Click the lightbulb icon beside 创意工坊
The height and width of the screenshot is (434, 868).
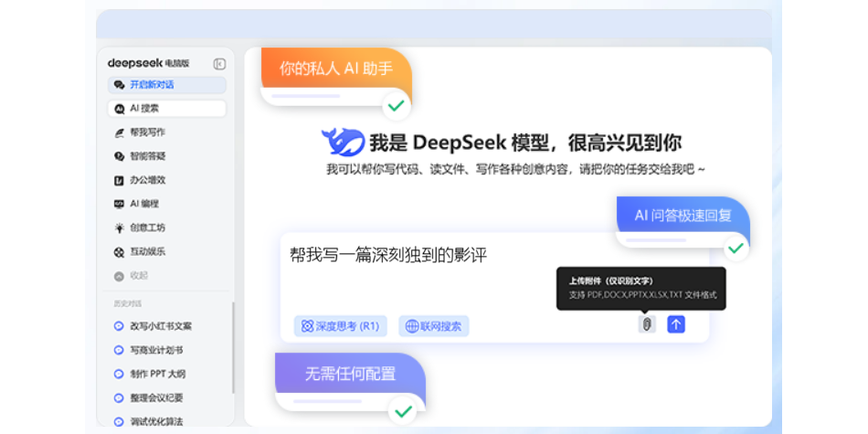click(x=119, y=228)
